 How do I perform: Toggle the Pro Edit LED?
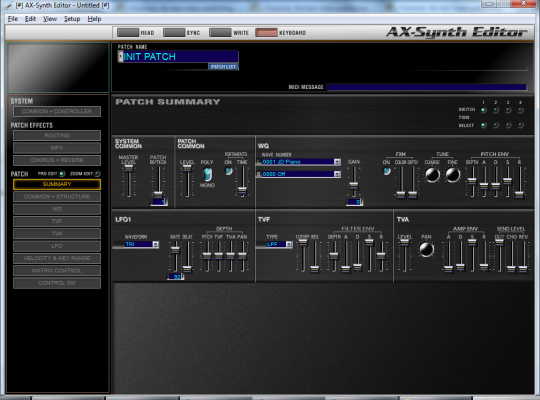point(62,174)
